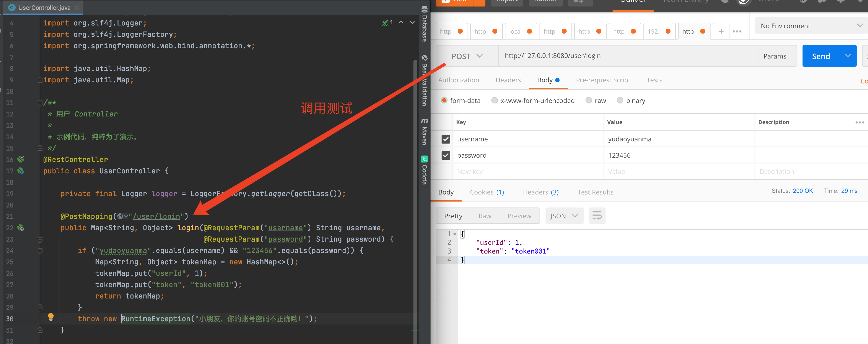Toggle the username checkbox in Postman

pyautogui.click(x=447, y=138)
